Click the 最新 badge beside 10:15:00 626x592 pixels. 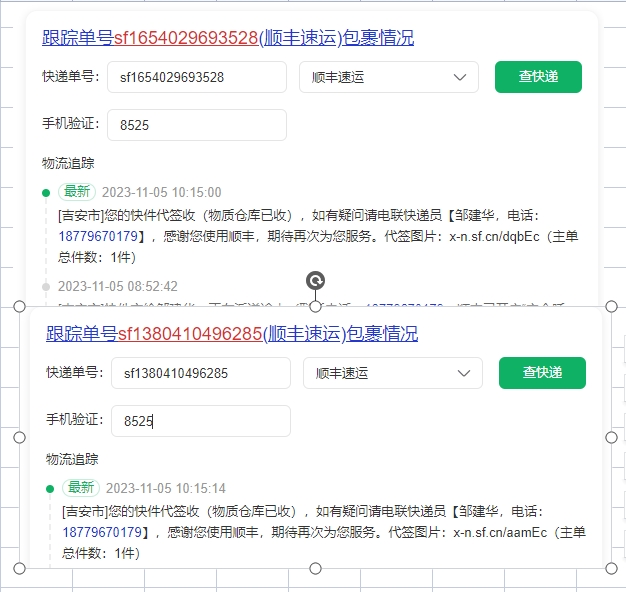tap(77, 192)
